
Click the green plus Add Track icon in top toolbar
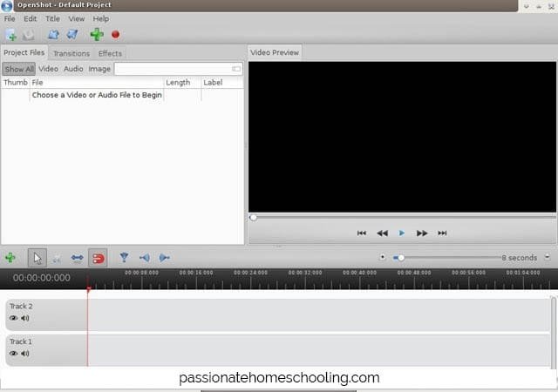97,35
